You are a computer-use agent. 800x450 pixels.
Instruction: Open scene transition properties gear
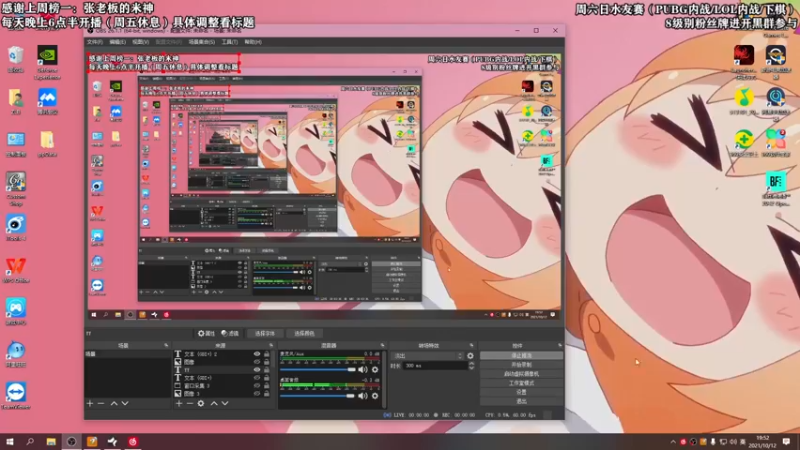tap(470, 356)
